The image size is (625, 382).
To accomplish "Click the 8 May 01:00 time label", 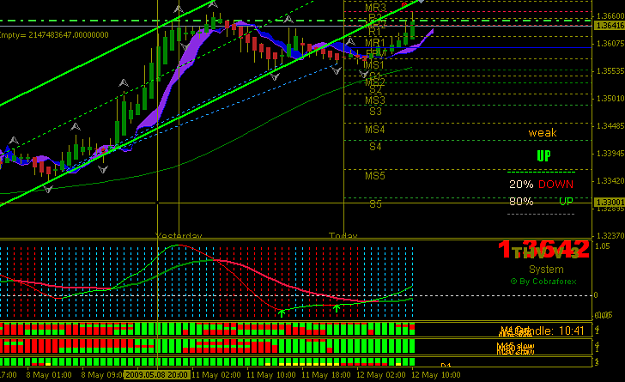I will pyautogui.click(x=49, y=375).
